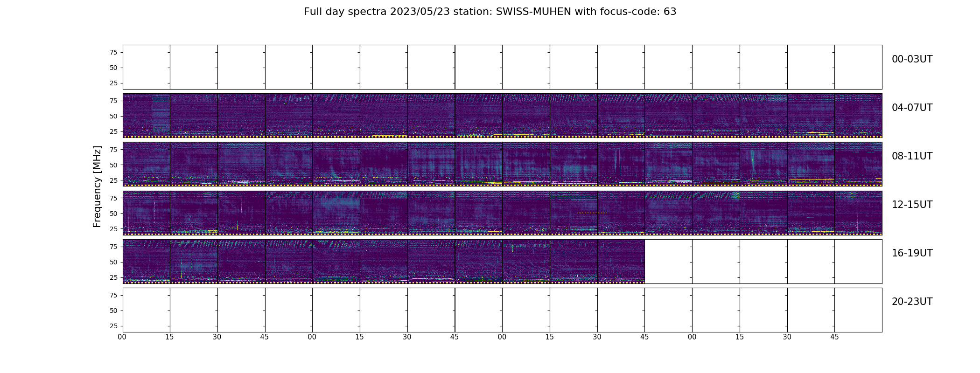Click the 75 tick label of 00-03UT row
This screenshot has width=980, height=373.
(x=113, y=52)
